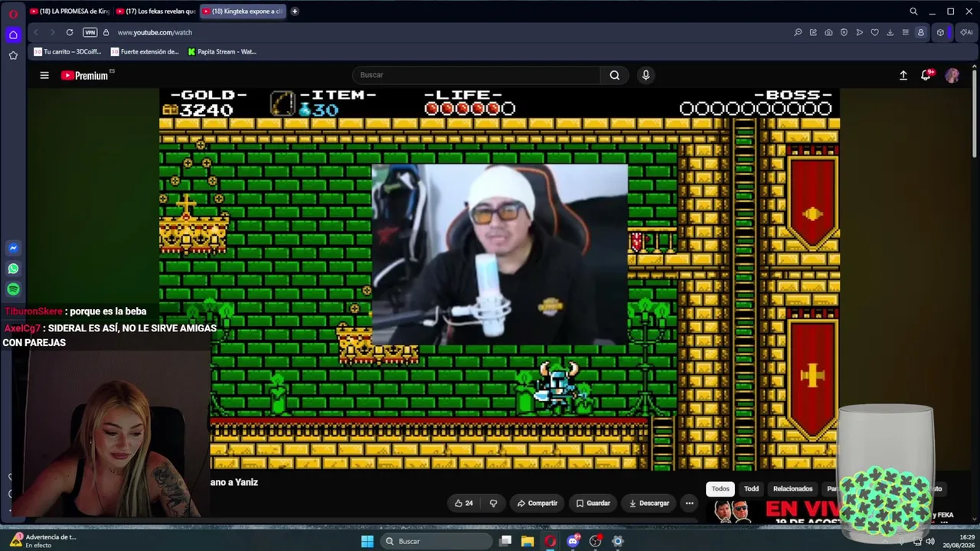
Task: Toggle the Opera VPN badge
Action: click(90, 32)
